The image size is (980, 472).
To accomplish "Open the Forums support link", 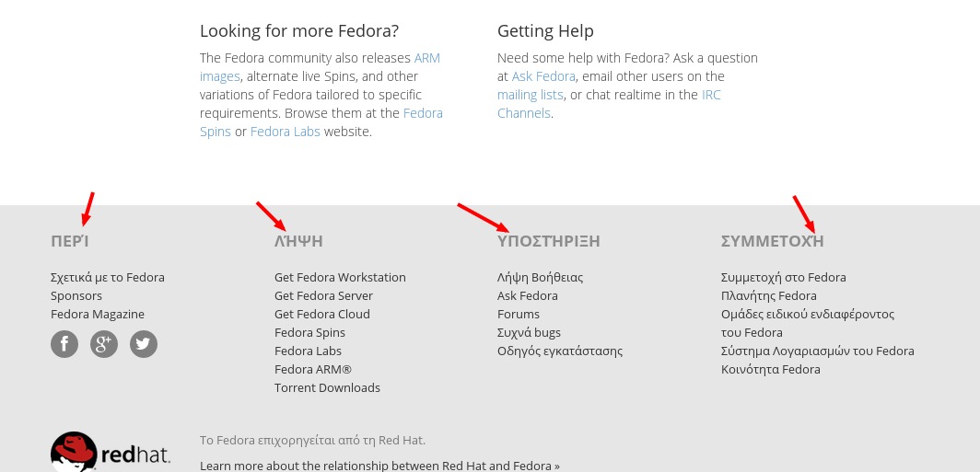I will click(519, 314).
